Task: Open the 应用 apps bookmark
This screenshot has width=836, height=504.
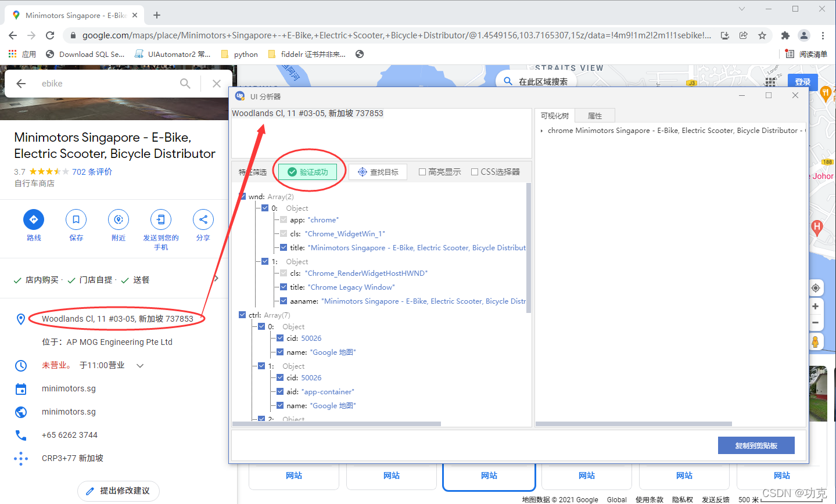Action: click(22, 54)
